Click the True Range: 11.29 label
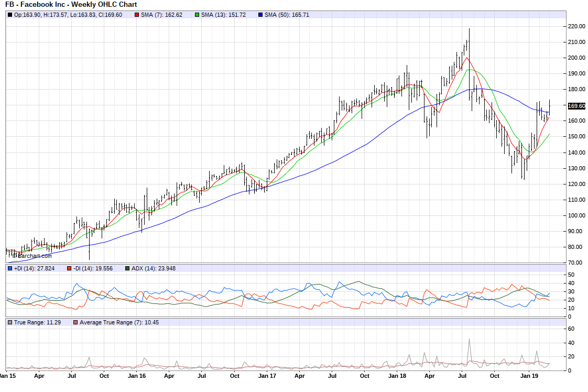 coord(38,323)
